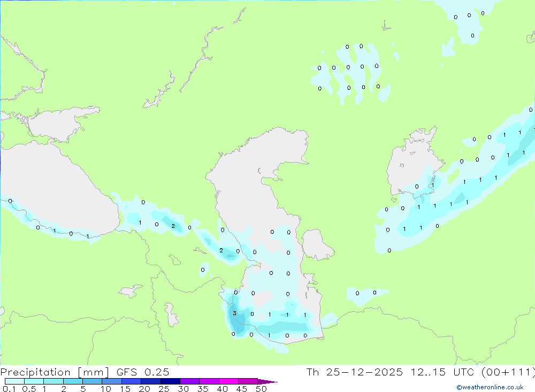This screenshot has height=392, width=535.
Task: Click the 15–20 mm legend swatch
Action: pos(131,381)
